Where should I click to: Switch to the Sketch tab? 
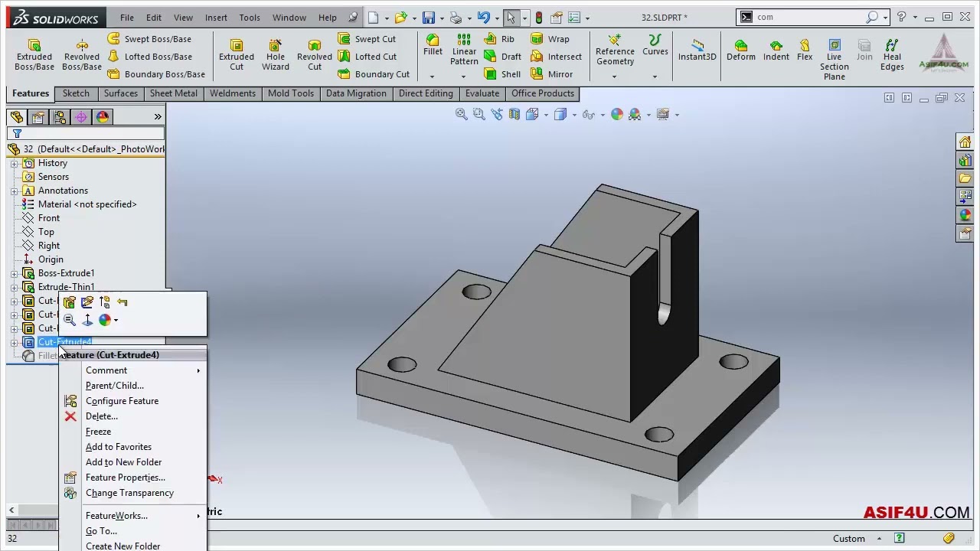[76, 93]
